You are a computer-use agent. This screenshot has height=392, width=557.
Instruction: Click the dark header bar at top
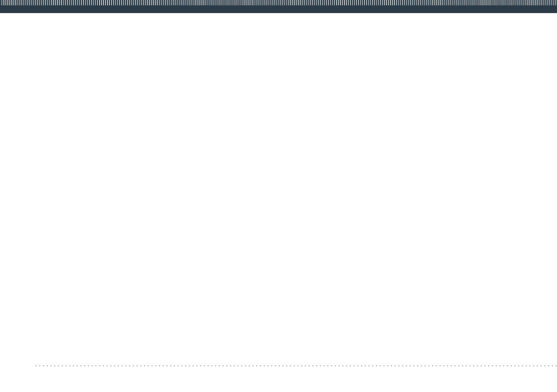pyautogui.click(x=279, y=7)
